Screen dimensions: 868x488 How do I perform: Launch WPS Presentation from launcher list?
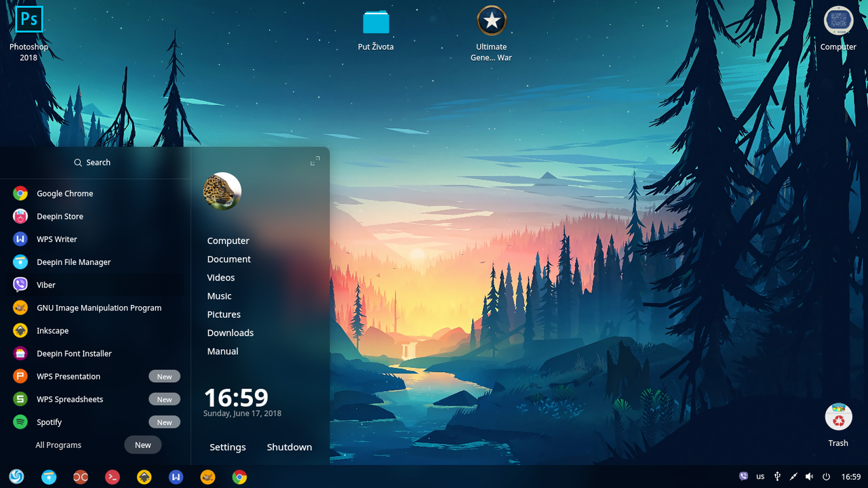96,376
